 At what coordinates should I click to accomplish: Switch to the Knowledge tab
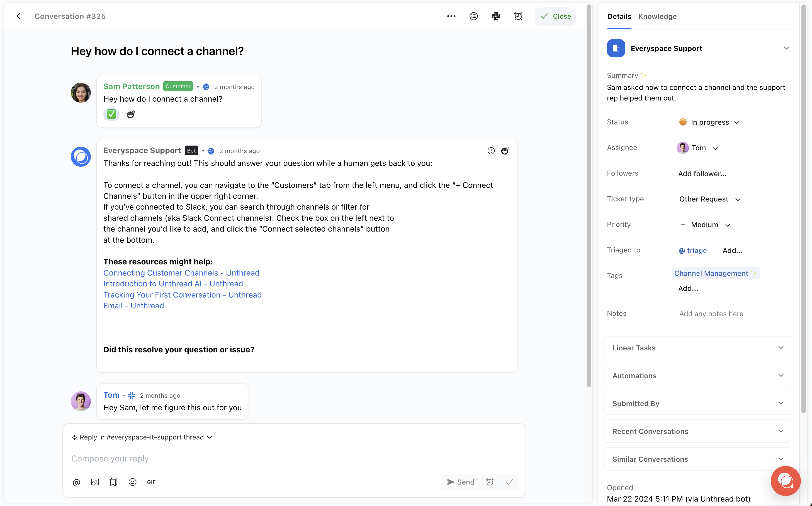(x=657, y=16)
